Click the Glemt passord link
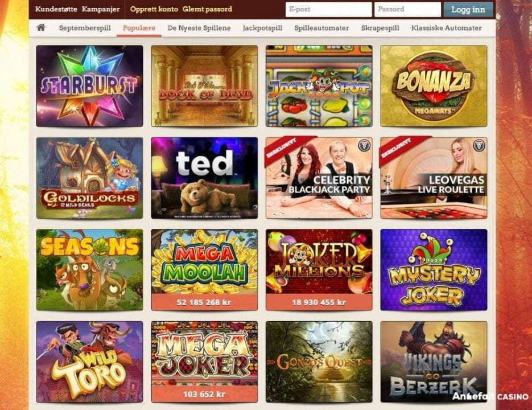Viewport: 532px width, 410px height. pyautogui.click(x=207, y=9)
